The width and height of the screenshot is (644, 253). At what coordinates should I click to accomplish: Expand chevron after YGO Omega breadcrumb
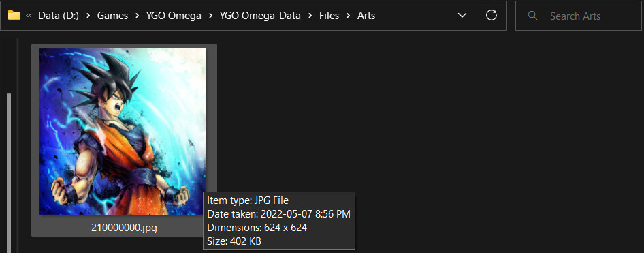pos(211,16)
